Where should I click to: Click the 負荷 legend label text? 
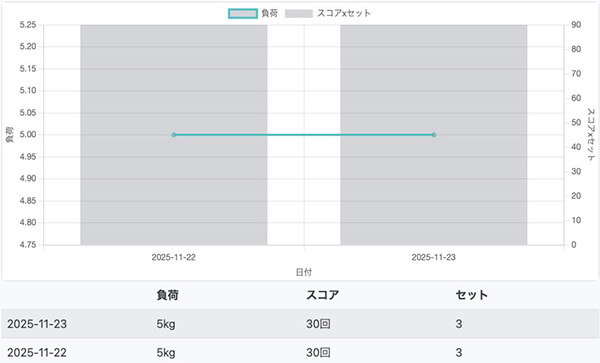[x=269, y=13]
